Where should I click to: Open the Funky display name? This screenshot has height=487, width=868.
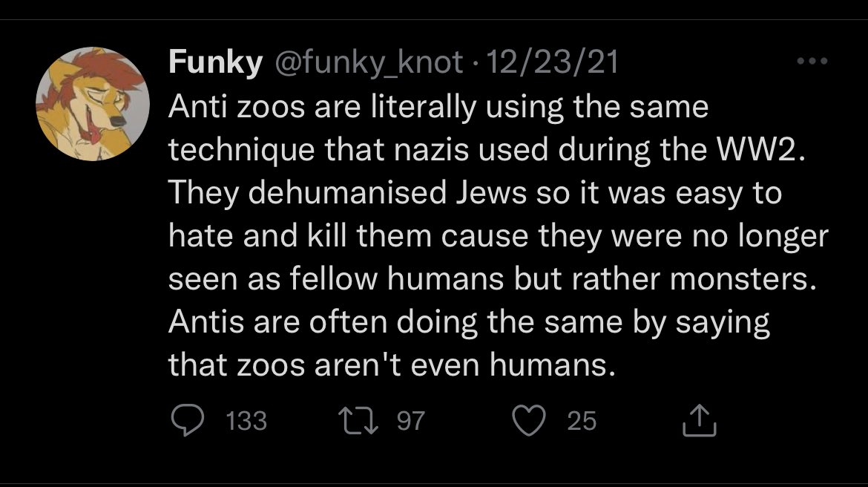click(x=215, y=62)
